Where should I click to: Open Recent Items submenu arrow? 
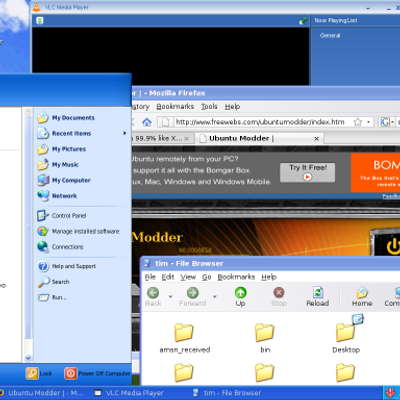point(125,133)
